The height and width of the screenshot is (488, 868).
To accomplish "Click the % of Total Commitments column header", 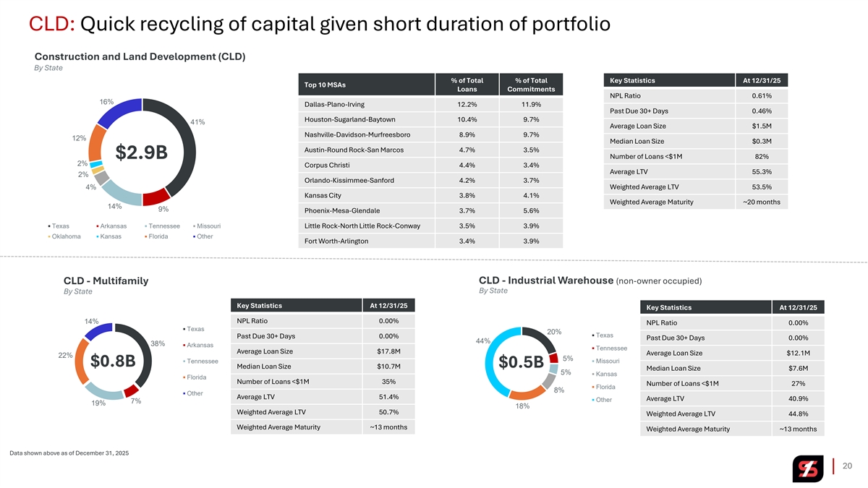I will 530,85.
